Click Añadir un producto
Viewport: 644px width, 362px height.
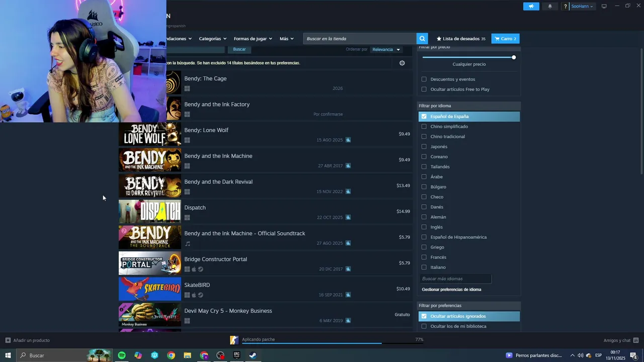pos(28,340)
